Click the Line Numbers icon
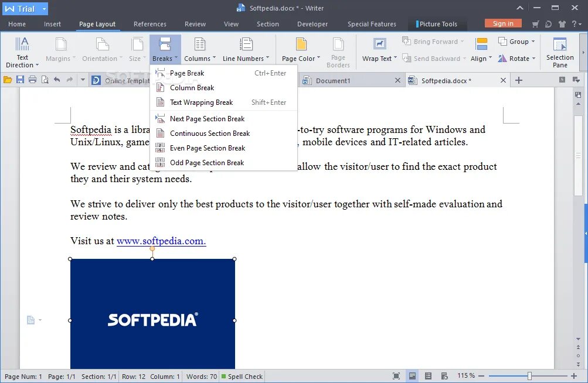The height and width of the screenshot is (383, 588). (246, 44)
